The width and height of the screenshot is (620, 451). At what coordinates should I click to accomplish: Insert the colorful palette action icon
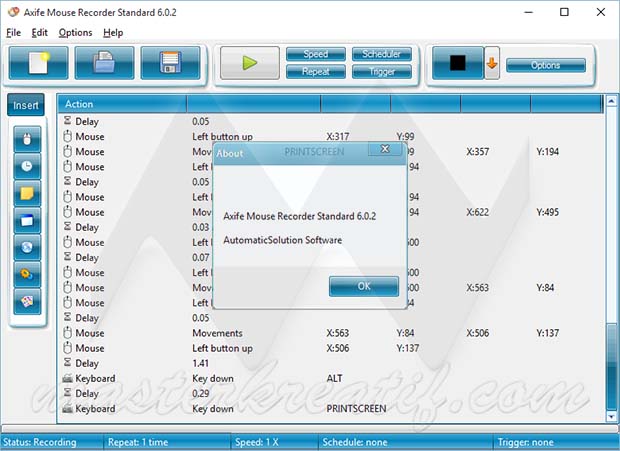pyautogui.click(x=27, y=302)
